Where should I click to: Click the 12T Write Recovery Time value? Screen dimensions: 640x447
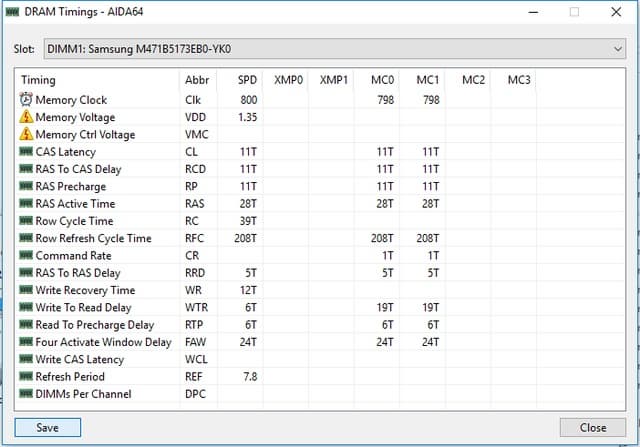point(248,290)
